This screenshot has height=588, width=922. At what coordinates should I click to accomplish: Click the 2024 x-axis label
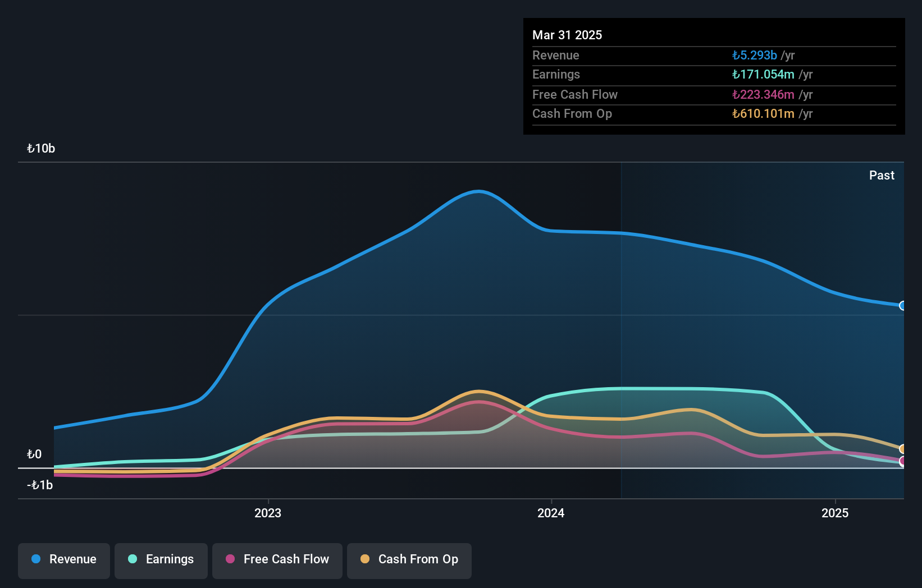click(x=551, y=513)
